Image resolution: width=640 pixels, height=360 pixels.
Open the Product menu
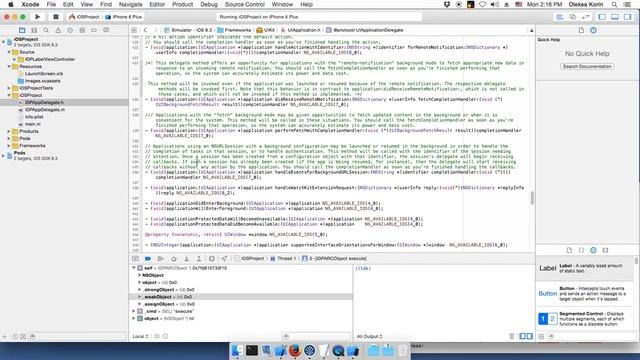[x=182, y=4]
